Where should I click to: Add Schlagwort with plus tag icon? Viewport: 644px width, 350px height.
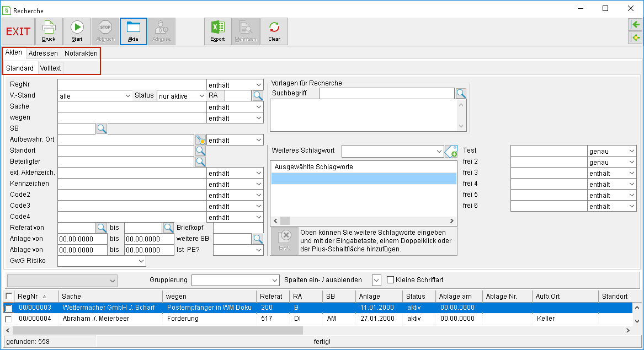click(x=451, y=151)
